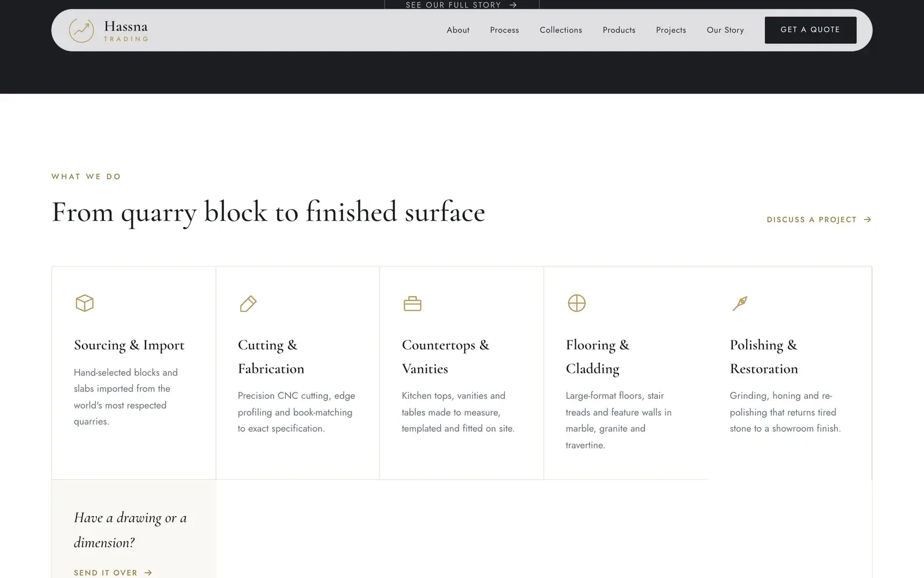The image size is (924, 578).
Task: Click the 'Large-format floors, stair treads' description
Action: coord(619,420)
